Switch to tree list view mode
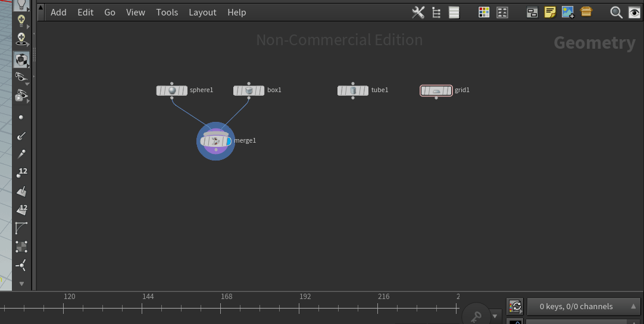Screen dimensions: 644x324 (x=436, y=12)
